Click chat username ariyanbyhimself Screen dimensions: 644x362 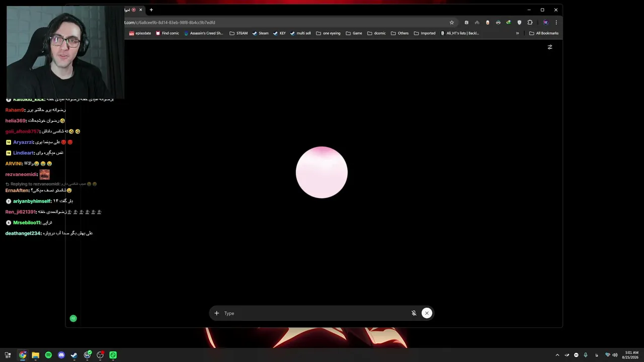click(x=32, y=201)
